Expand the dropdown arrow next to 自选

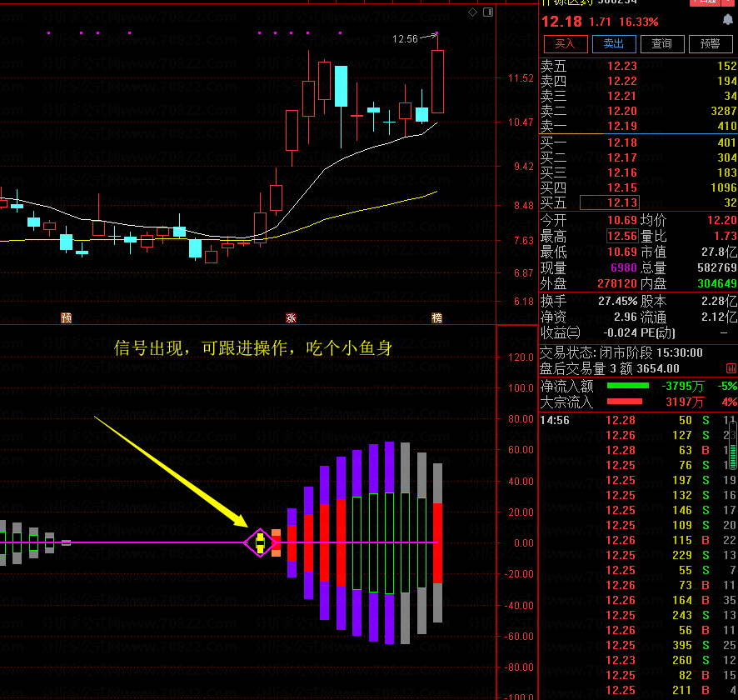[x=729, y=2]
